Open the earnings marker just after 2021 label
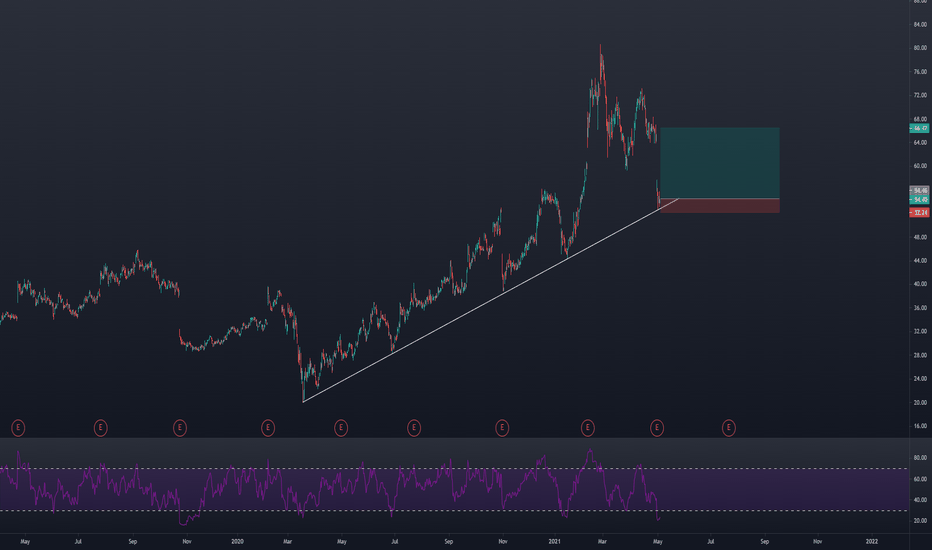 click(x=587, y=428)
